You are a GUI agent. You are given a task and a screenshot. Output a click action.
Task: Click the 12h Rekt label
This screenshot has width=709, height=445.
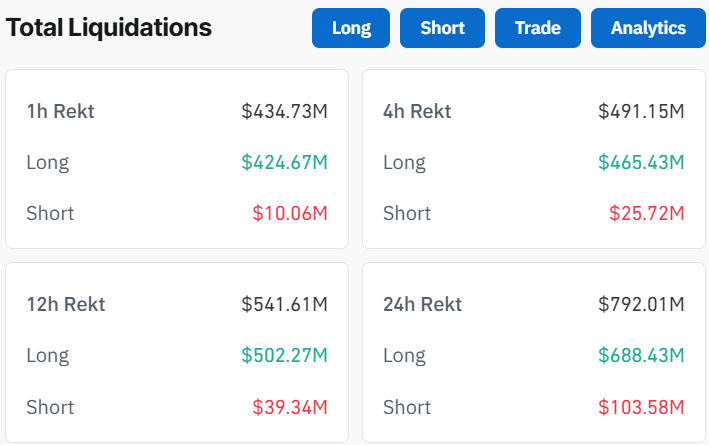(x=66, y=304)
